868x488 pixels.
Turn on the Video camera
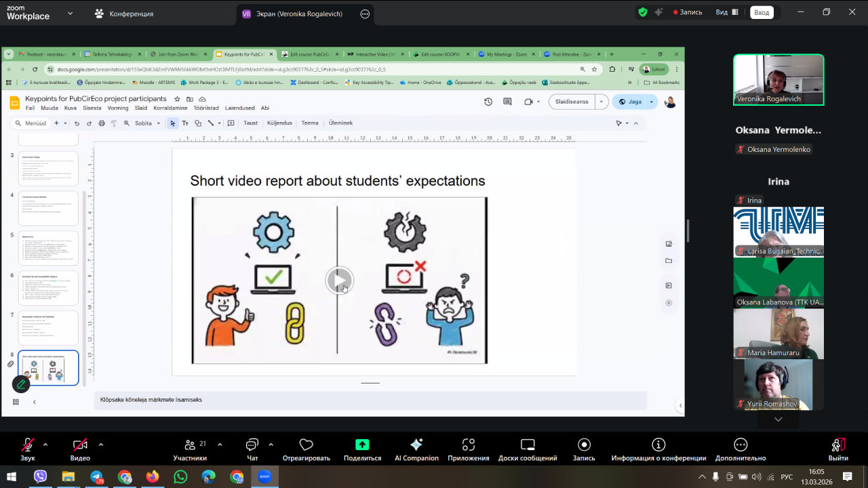pyautogui.click(x=80, y=445)
